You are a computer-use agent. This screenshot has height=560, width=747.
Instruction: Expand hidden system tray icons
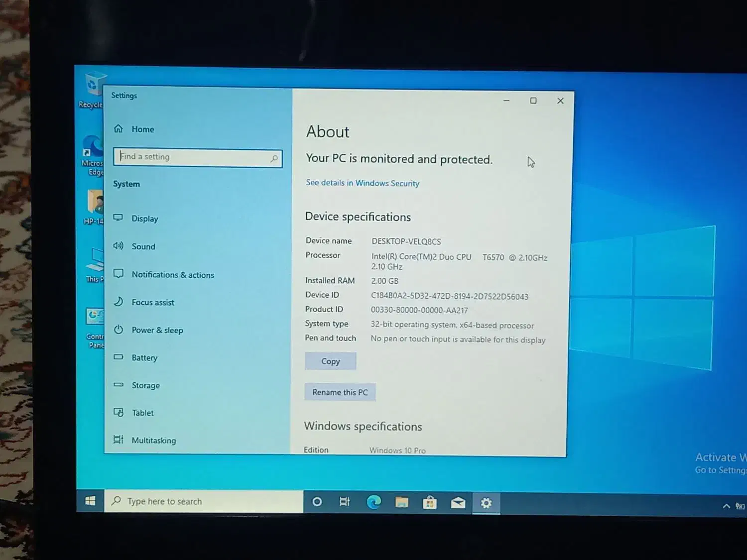726,506
